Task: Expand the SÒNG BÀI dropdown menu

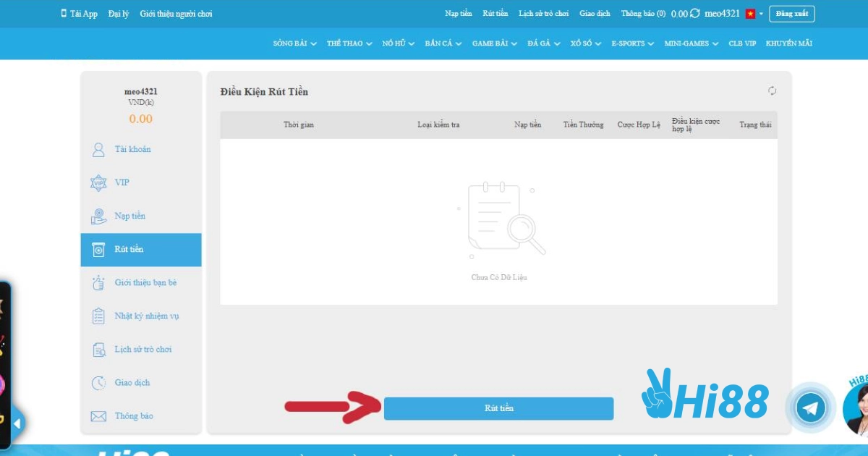Action: (x=294, y=43)
